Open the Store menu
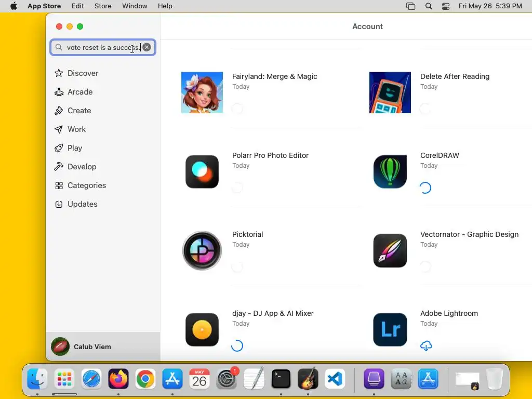 pos(103,6)
